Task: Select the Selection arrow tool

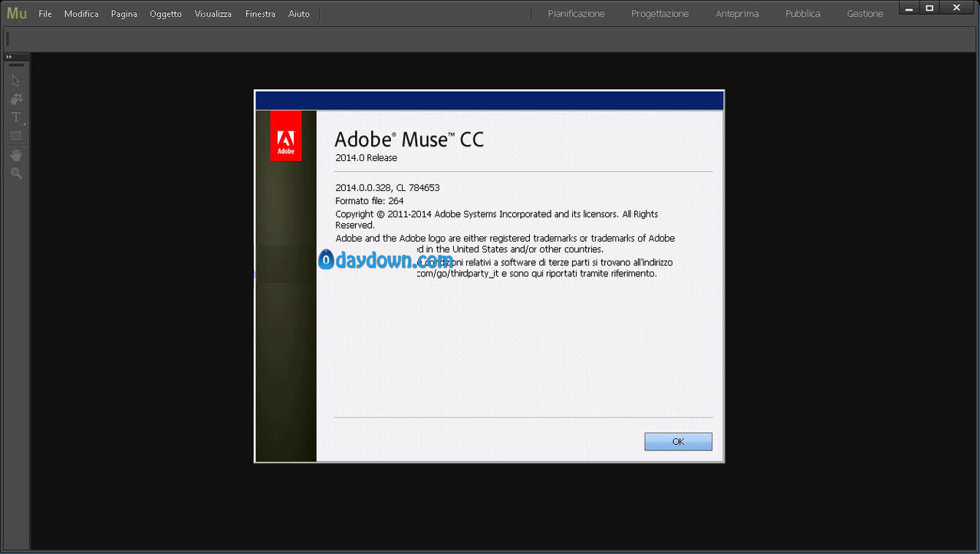Action: click(x=15, y=81)
